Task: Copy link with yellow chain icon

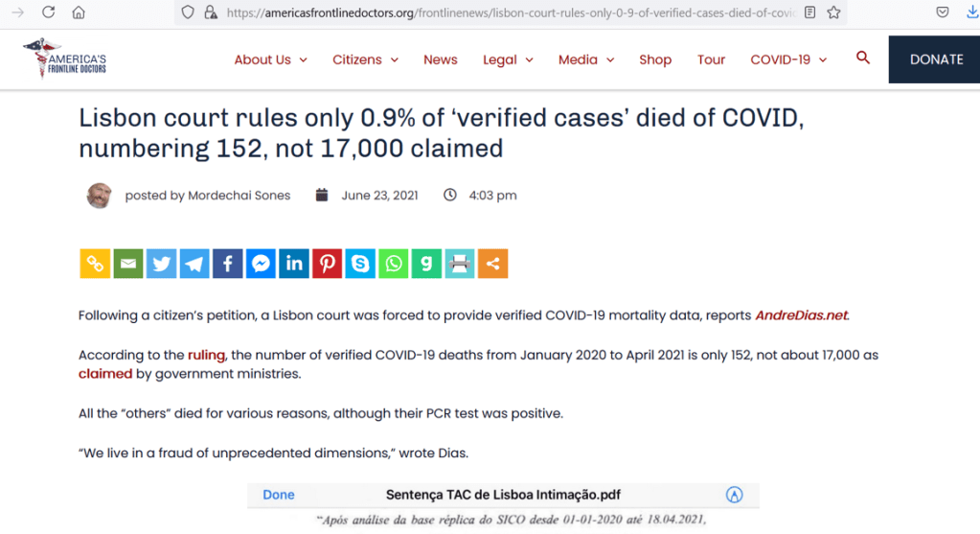Action: tap(95, 264)
